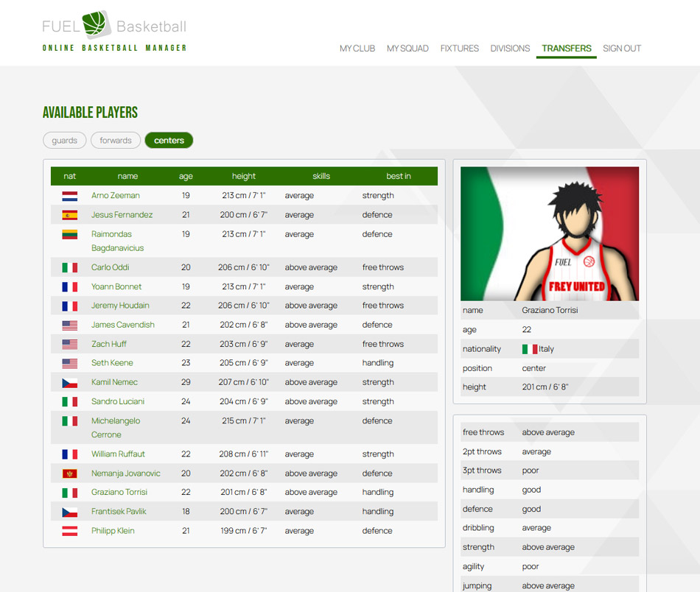This screenshot has height=592, width=700.
Task: Click the USA flag next to James Cavendish
Action: click(69, 325)
